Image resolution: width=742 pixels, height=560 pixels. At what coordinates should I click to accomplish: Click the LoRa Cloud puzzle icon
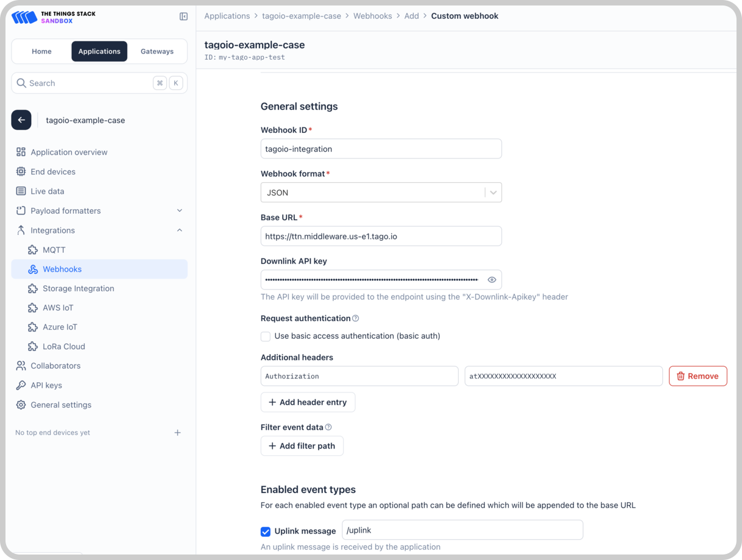33,346
